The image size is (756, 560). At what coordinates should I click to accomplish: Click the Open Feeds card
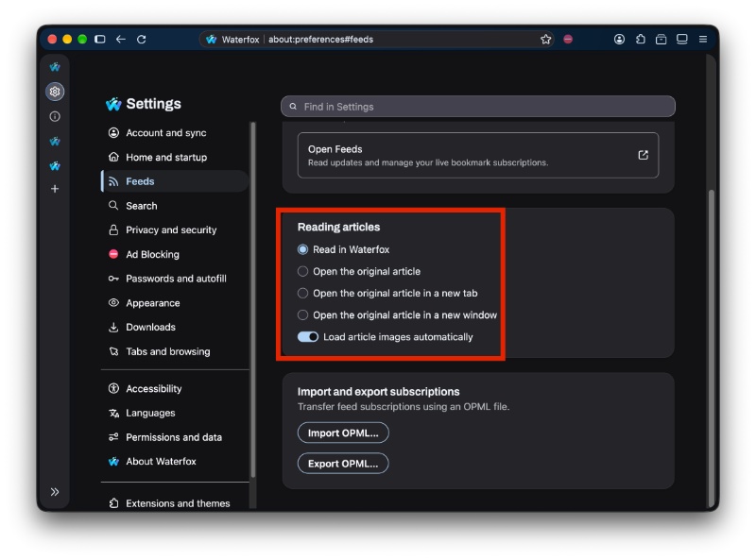[478, 155]
